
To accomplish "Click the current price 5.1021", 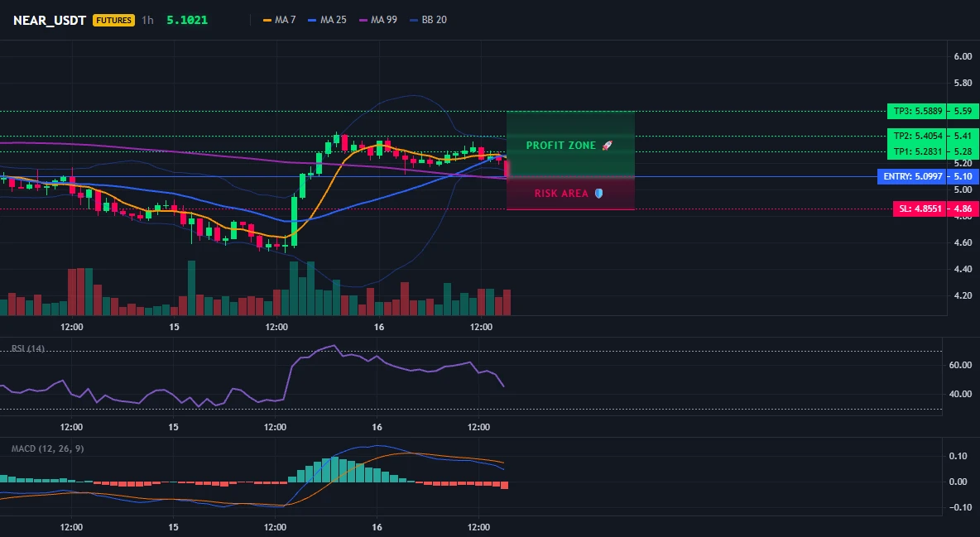I will [x=187, y=20].
